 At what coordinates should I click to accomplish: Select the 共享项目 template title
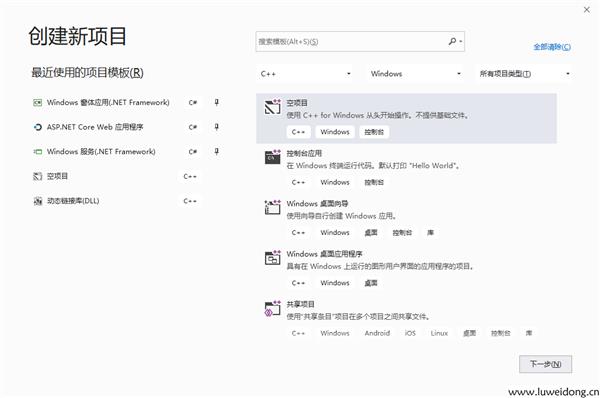pos(300,304)
